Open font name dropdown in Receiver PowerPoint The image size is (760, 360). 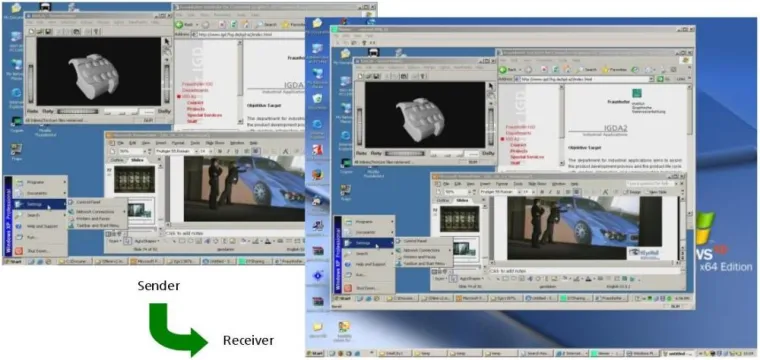(521, 192)
